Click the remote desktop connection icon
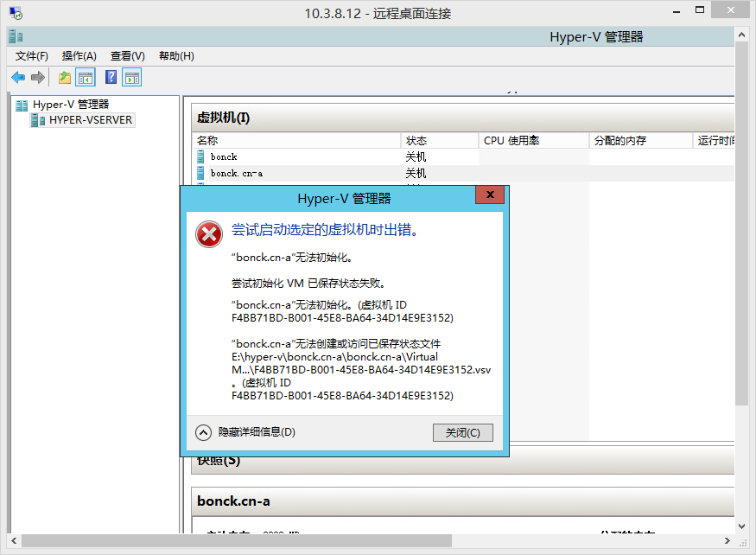 click(16, 13)
